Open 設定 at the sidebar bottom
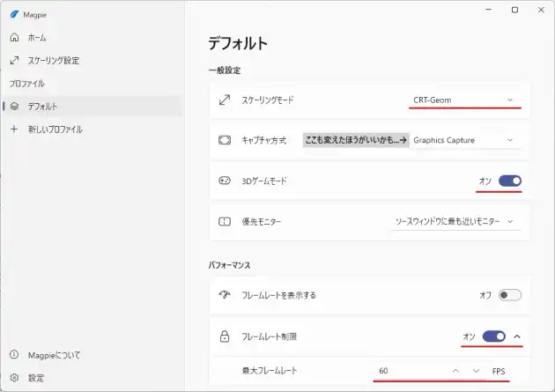This screenshot has width=555, height=392. [x=35, y=378]
